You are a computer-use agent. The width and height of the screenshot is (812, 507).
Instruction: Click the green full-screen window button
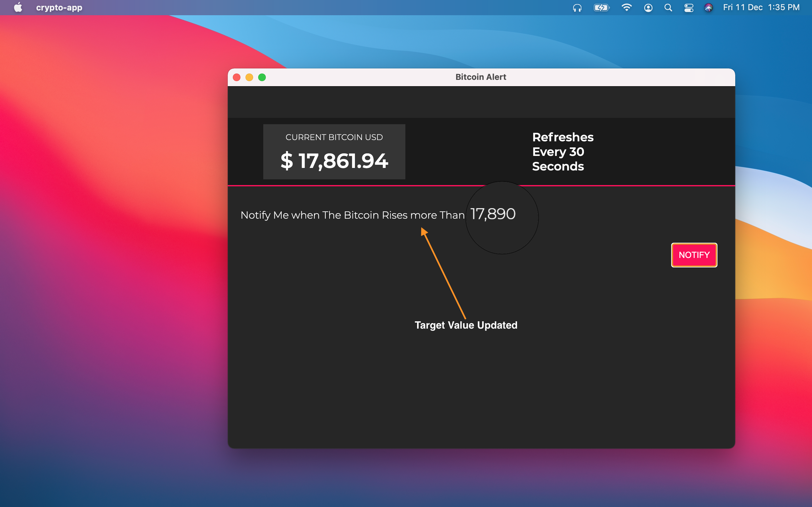[x=262, y=77]
